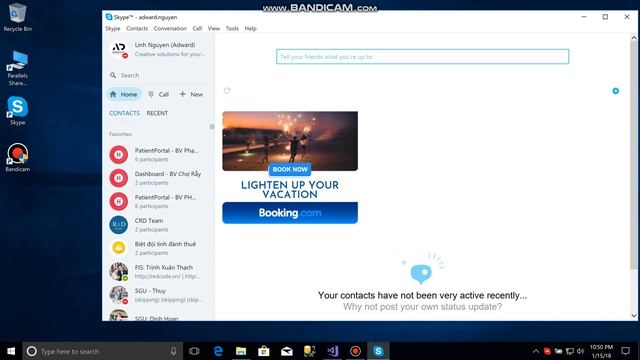This screenshot has height=360, width=640.
Task: Open the Conversation menu
Action: pyautogui.click(x=170, y=29)
